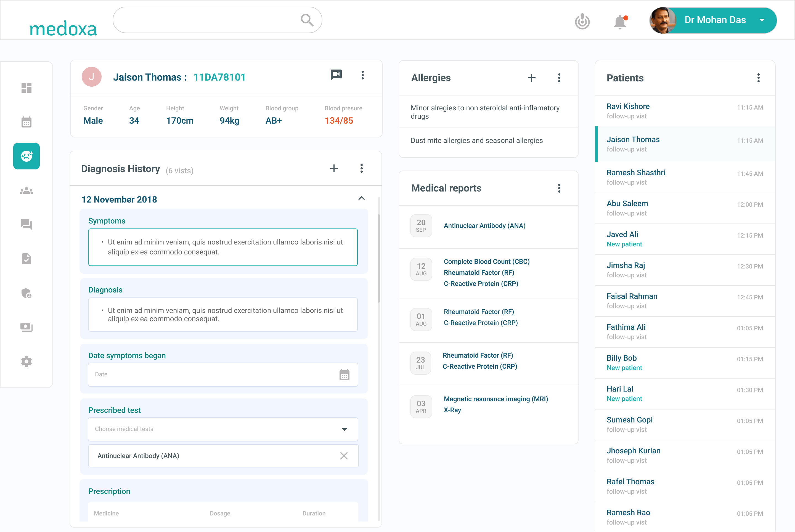Select patient Ramesh Shasthri from list
The image size is (795, 532).
[685, 177]
